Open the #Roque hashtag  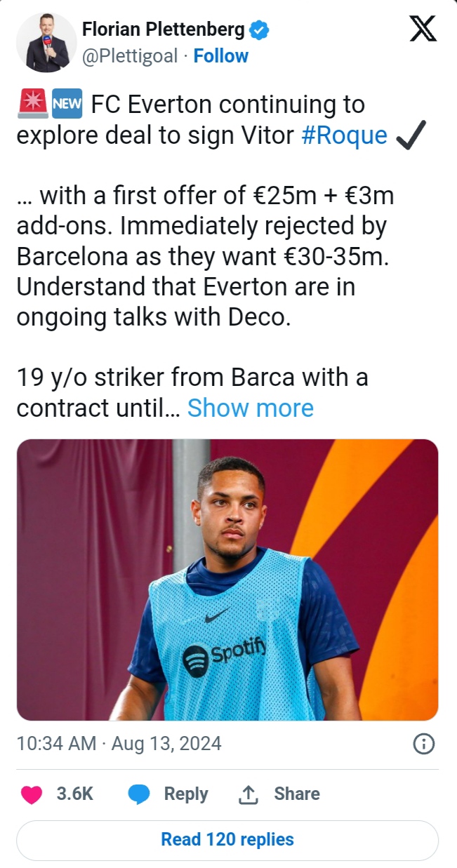tap(344, 135)
